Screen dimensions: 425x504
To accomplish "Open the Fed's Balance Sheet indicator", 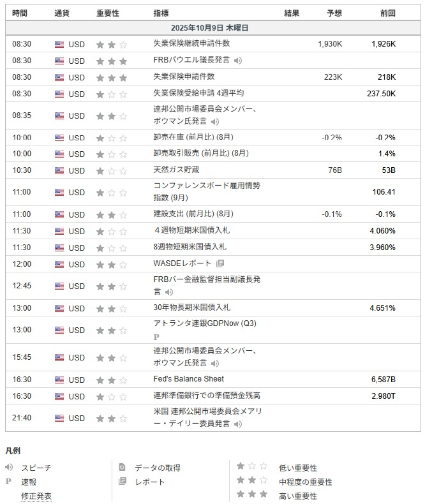I will tap(189, 380).
